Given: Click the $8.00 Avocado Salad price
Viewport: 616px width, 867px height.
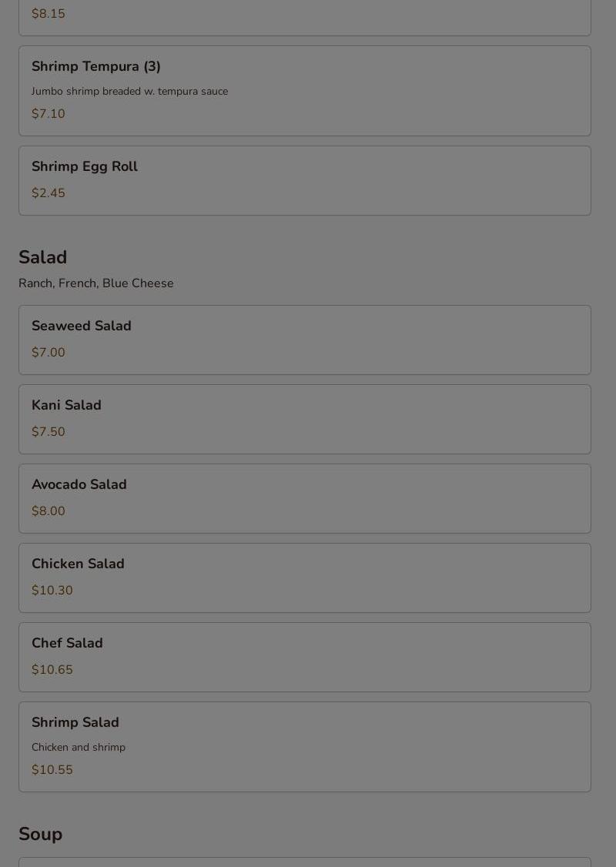Looking at the screenshot, I should click(x=49, y=511).
